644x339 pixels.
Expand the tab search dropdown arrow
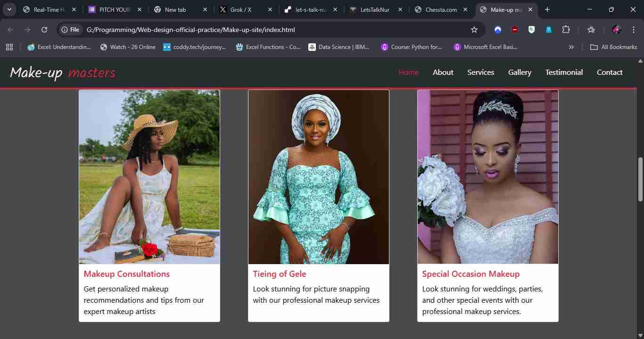click(9, 9)
